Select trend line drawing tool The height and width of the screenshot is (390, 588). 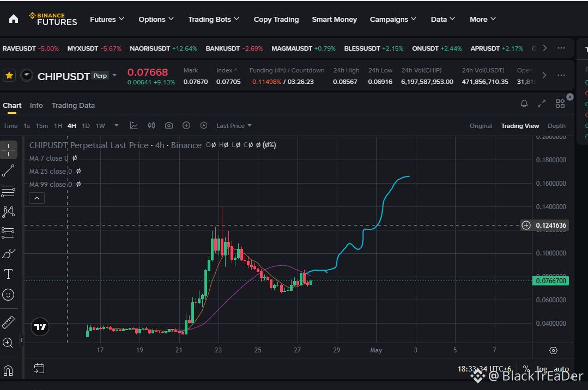(x=8, y=170)
